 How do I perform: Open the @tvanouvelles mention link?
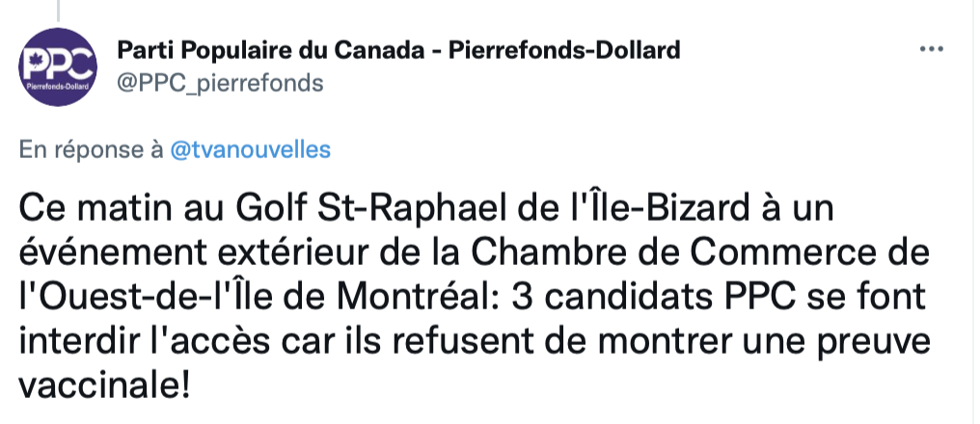click(250, 150)
